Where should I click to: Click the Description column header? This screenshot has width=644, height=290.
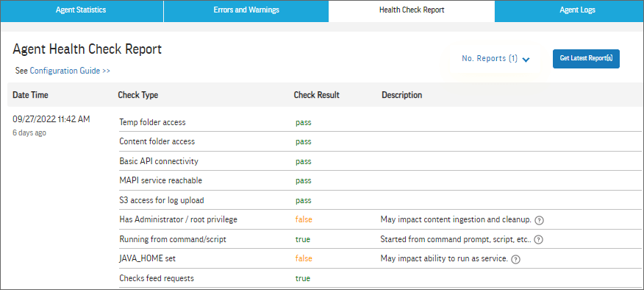[x=401, y=95]
